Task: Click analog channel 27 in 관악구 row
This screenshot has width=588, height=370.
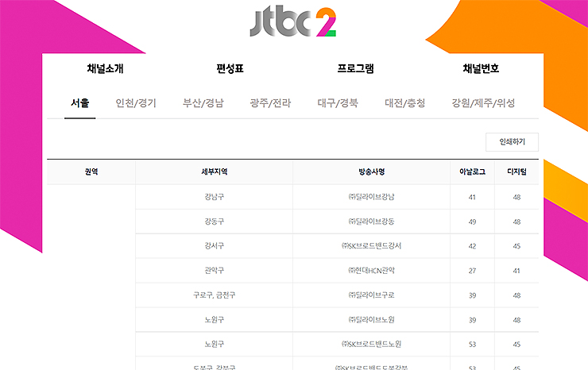Action: tap(472, 271)
